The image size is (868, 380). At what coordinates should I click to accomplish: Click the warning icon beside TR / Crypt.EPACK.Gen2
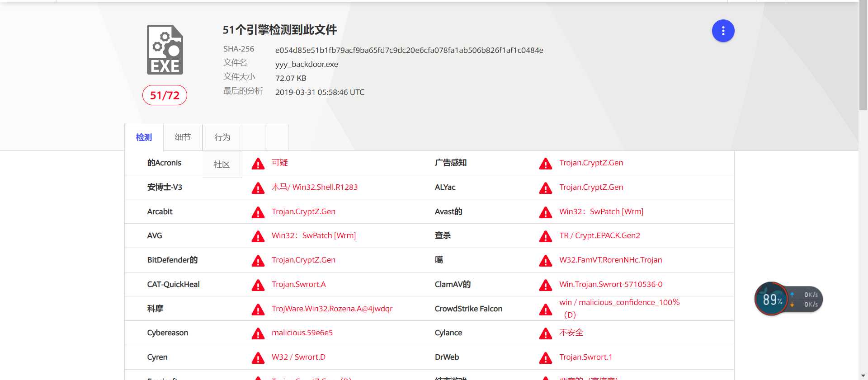(x=546, y=236)
